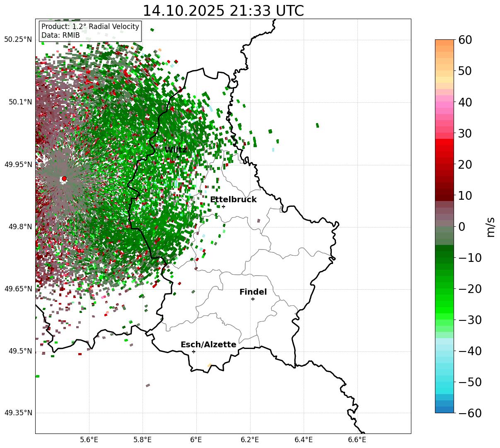Click the Ettelbruck city label
The width and height of the screenshot is (500, 448).
click(233, 199)
